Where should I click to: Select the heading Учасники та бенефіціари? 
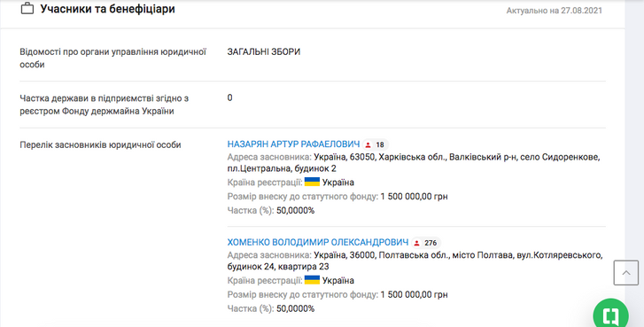pos(107,9)
